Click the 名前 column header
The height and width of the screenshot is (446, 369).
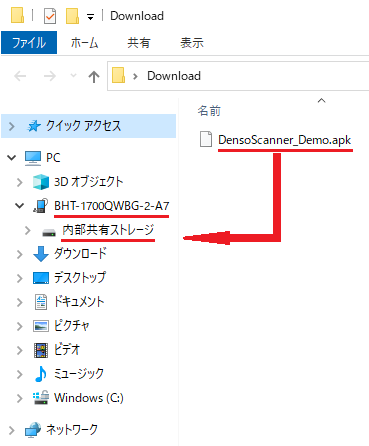pyautogui.click(x=209, y=111)
